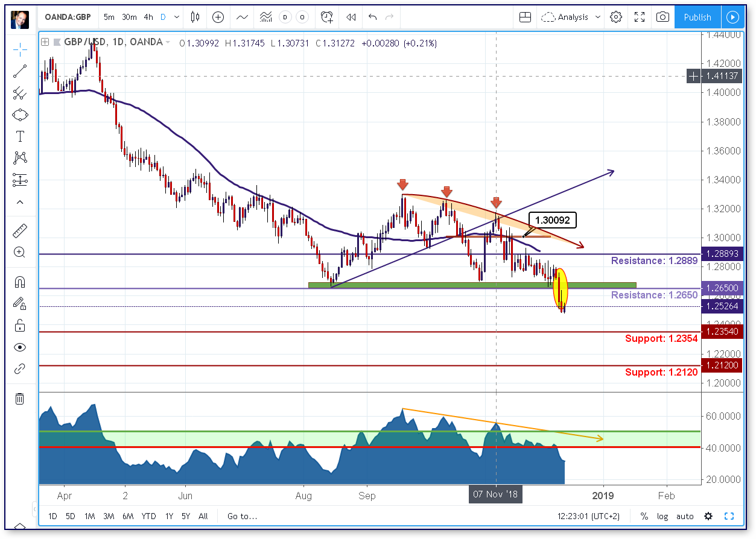
Task: Select the ellipse shapes tool
Action: 20,115
